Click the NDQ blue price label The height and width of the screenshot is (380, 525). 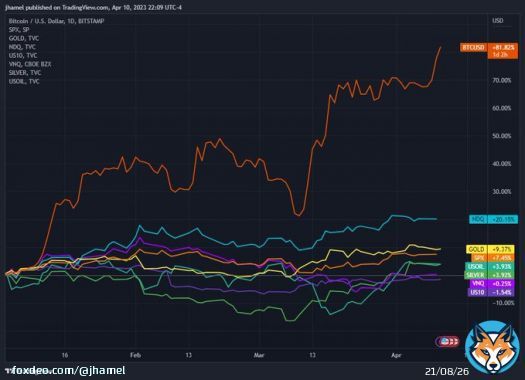[x=494, y=219]
